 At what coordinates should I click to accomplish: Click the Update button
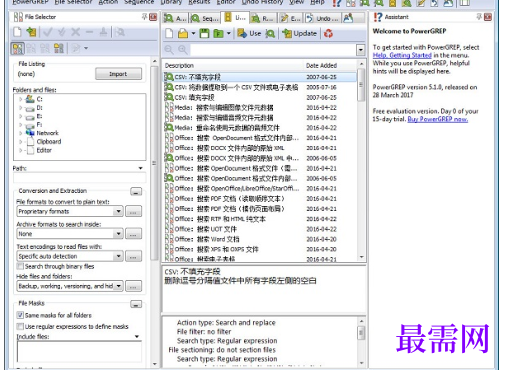(x=299, y=33)
